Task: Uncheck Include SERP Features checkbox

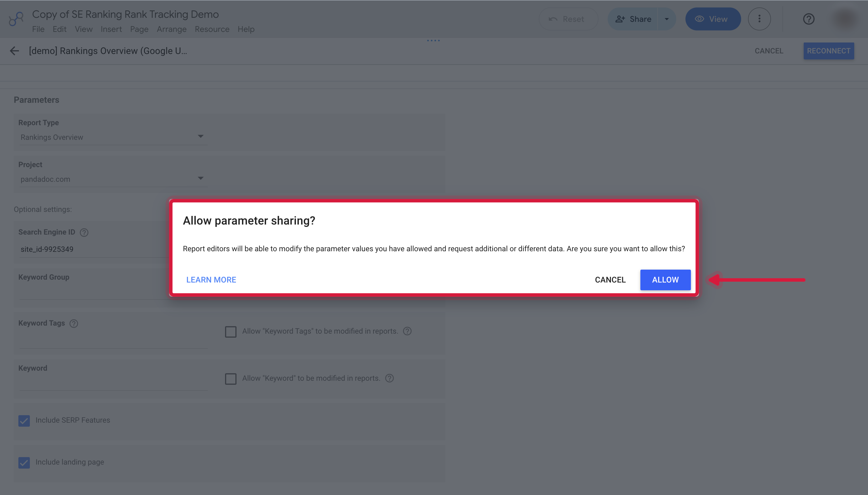Action: point(24,421)
